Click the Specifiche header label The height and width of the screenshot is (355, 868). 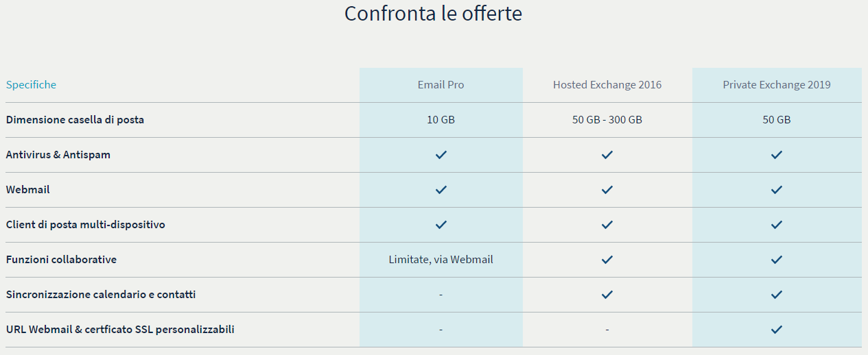32,85
